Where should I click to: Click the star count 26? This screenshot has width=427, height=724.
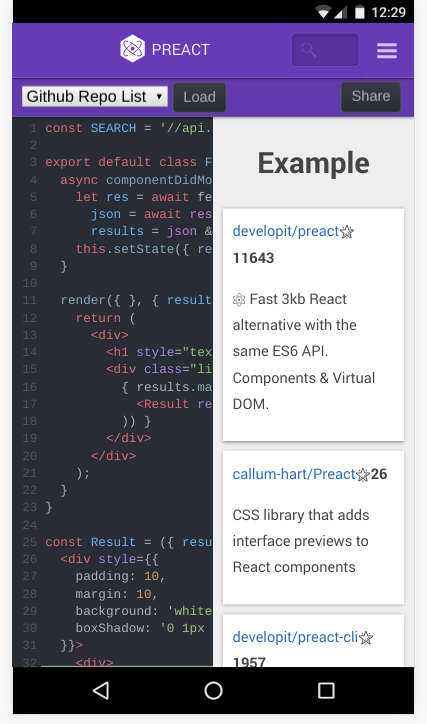[x=379, y=474]
